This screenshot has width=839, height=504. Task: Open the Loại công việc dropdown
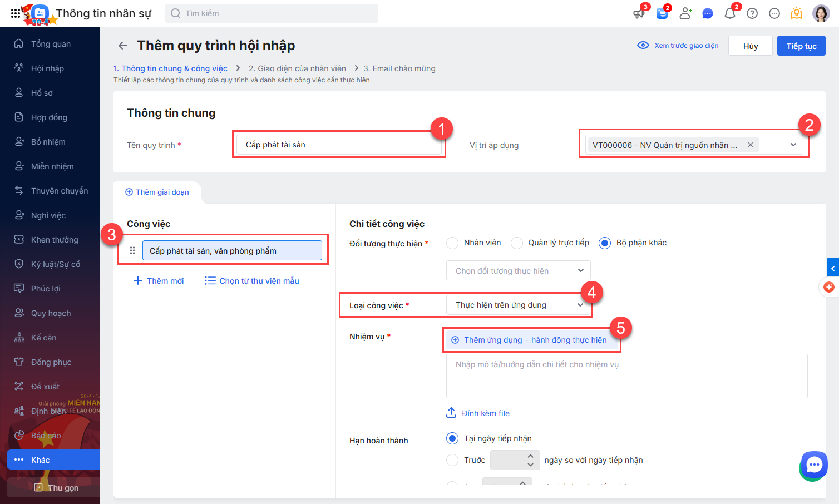click(x=518, y=305)
